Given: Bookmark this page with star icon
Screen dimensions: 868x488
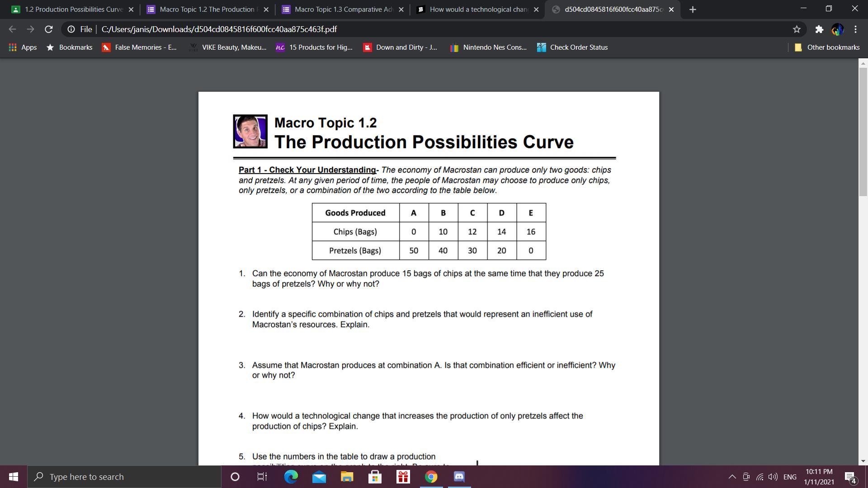Looking at the screenshot, I should point(797,29).
